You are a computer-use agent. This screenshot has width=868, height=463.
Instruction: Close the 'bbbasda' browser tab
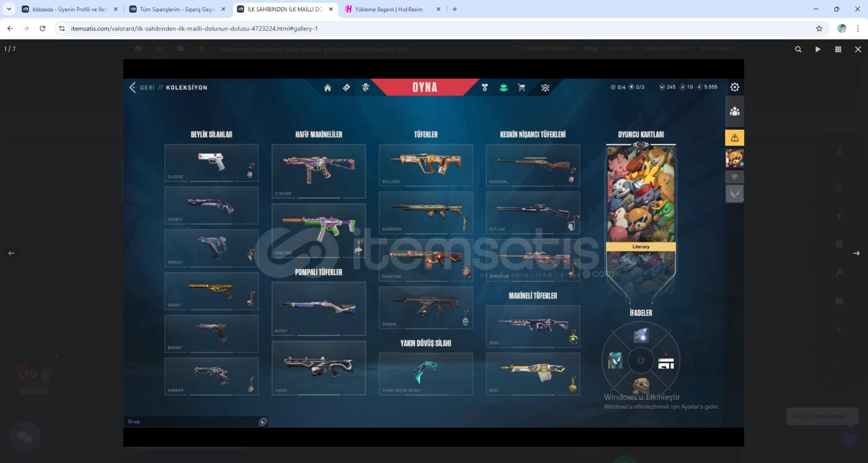(x=116, y=9)
